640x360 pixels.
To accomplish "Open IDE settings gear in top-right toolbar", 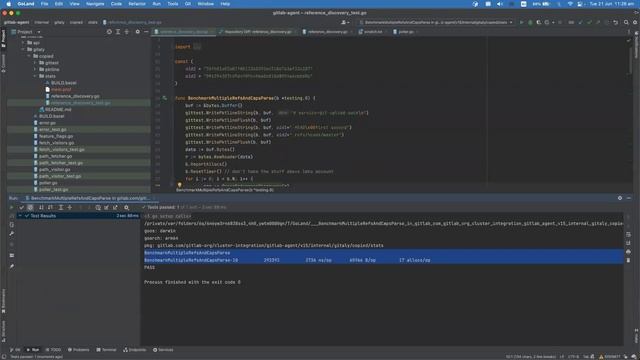I will point(635,22).
